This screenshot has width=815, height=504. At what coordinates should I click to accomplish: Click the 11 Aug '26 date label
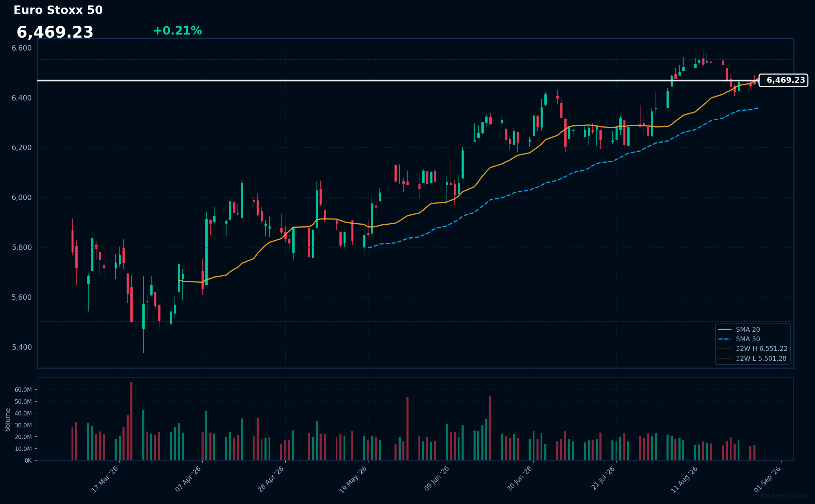(684, 479)
